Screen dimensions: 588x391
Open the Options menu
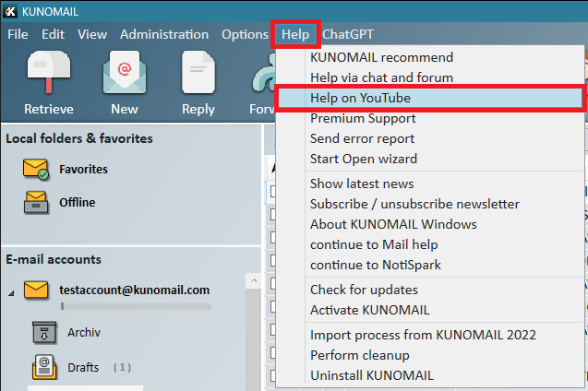pyautogui.click(x=245, y=34)
